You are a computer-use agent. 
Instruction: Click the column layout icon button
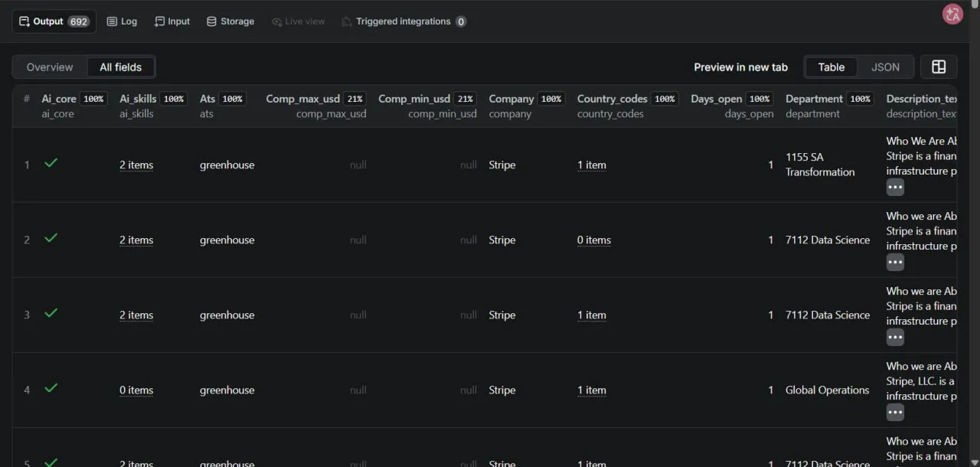pyautogui.click(x=939, y=67)
